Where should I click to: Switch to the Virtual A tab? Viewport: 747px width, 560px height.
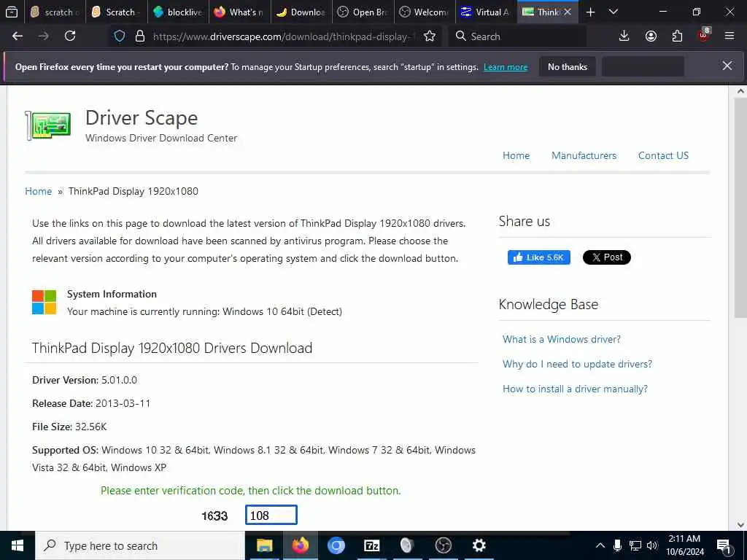pyautogui.click(x=485, y=12)
